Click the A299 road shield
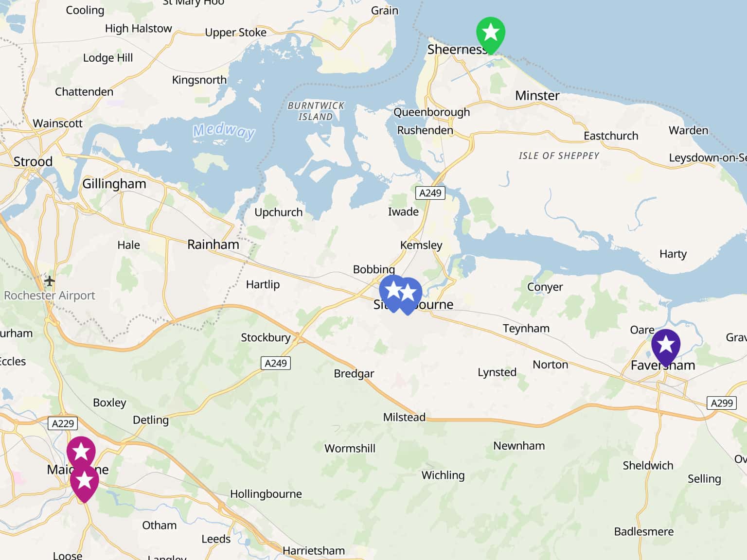Image resolution: width=747 pixels, height=560 pixels. tap(722, 403)
